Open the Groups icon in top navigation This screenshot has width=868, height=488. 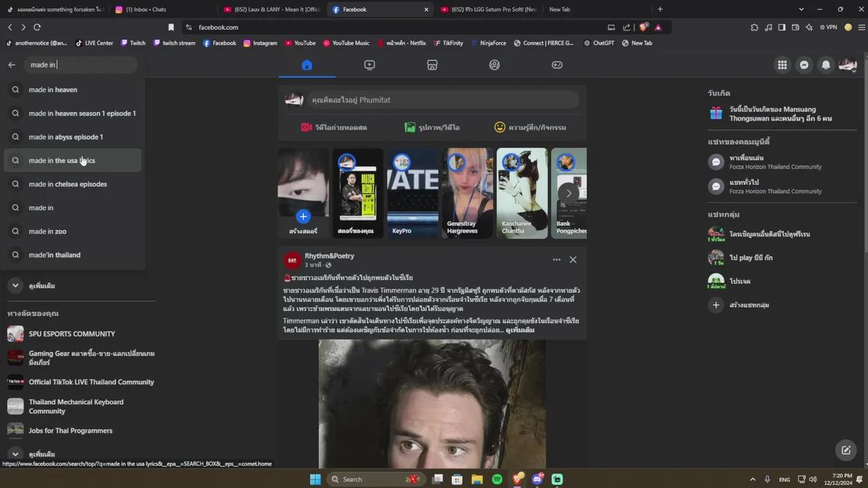tap(494, 64)
